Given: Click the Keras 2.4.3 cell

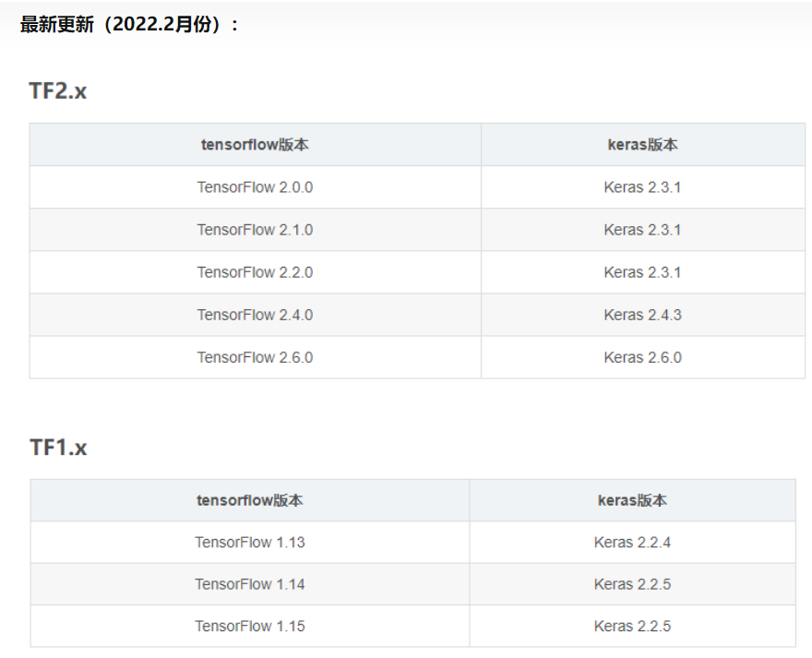Looking at the screenshot, I should tap(642, 315).
